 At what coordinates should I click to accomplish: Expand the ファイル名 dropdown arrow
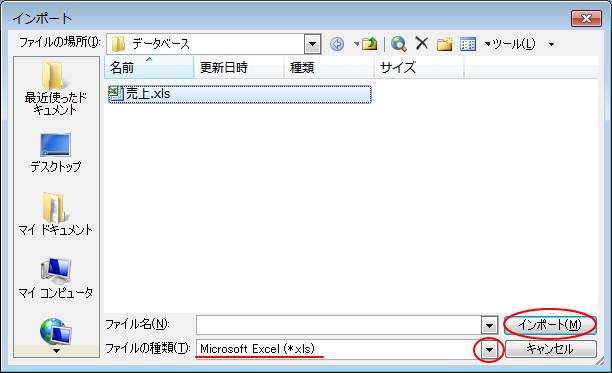[x=489, y=325]
